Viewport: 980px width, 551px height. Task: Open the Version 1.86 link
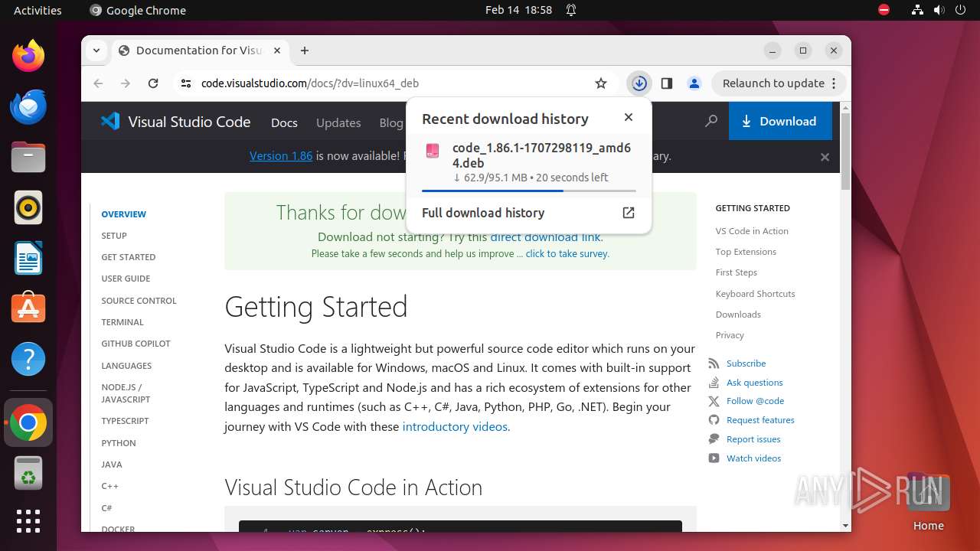281,156
